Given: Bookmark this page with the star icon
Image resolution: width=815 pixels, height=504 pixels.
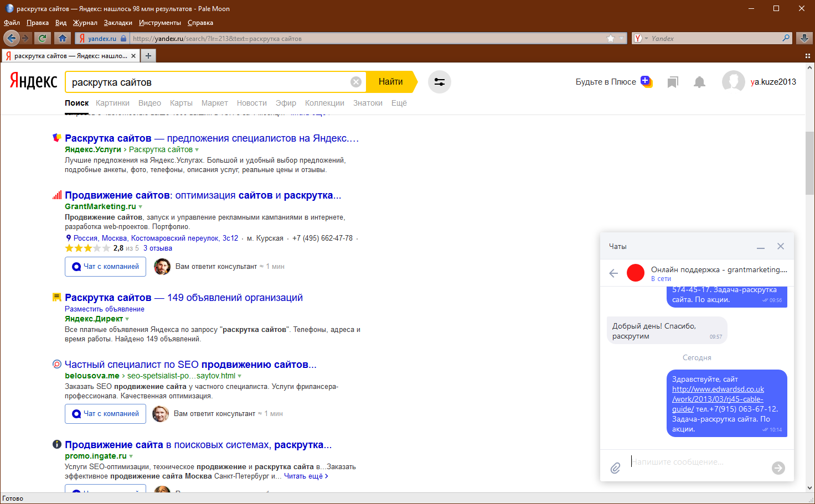Looking at the screenshot, I should click(611, 38).
